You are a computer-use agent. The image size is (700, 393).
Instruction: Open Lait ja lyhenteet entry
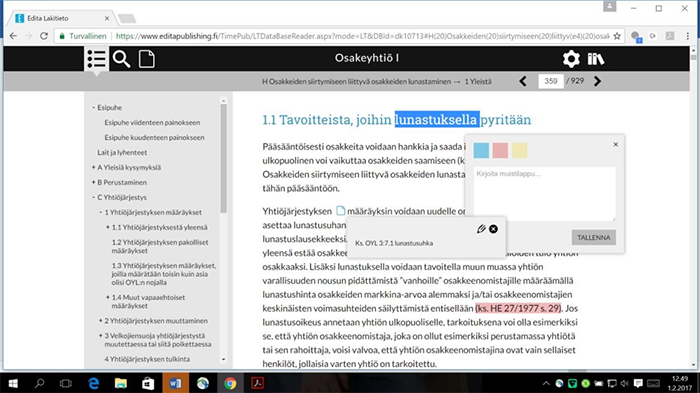122,152
